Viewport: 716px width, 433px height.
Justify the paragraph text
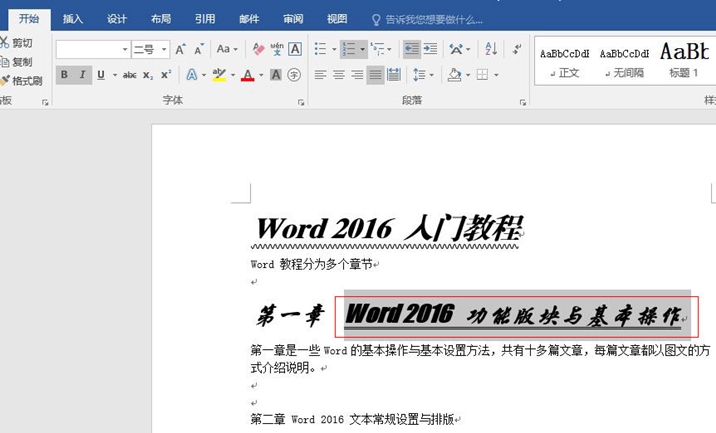tap(375, 74)
